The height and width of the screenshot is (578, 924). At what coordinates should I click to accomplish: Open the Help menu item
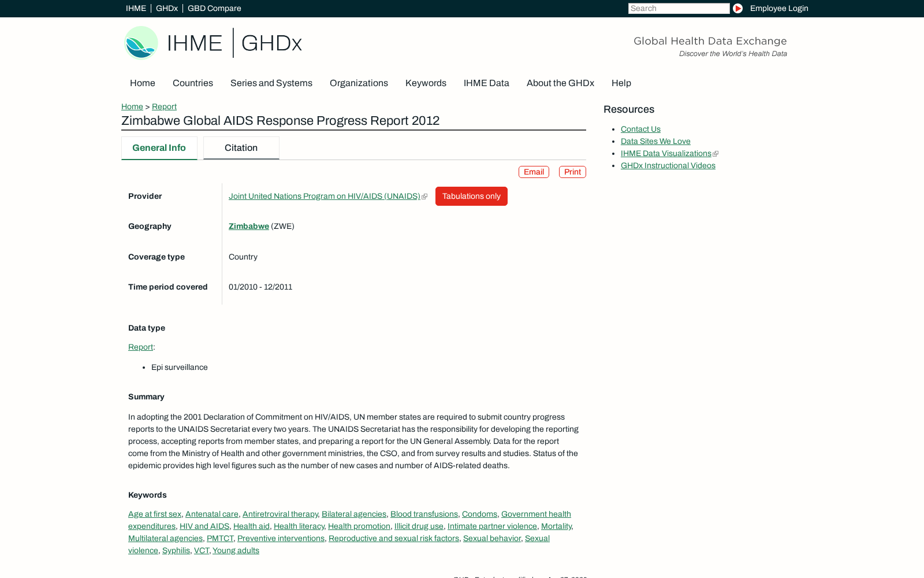pos(621,83)
